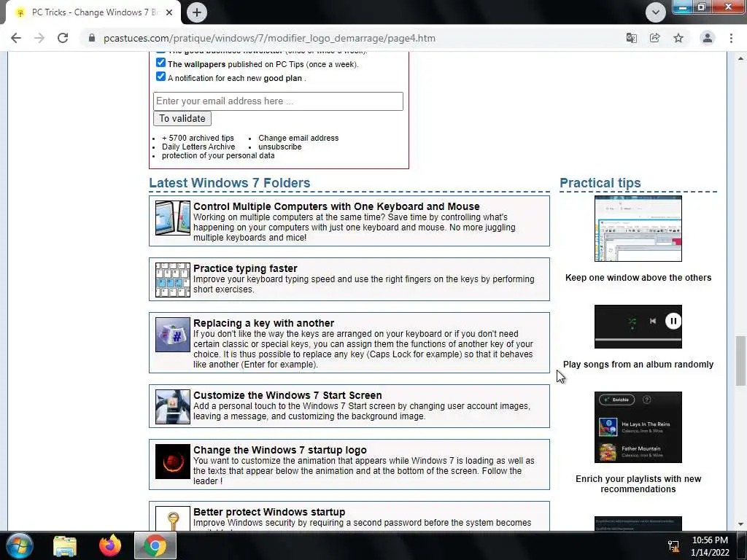Click the playlist tip thumbnail
This screenshot has width=747, height=560.
[x=638, y=427]
